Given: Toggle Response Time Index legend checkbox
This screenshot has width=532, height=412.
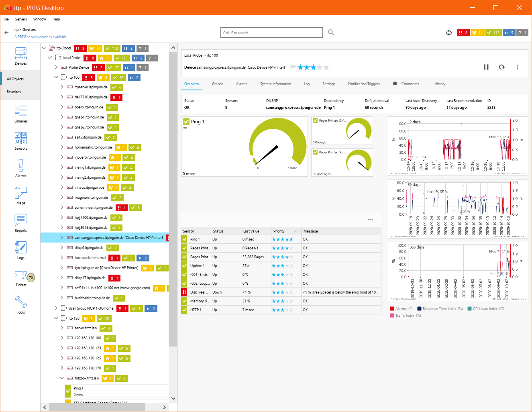Looking at the screenshot, I should coord(419,309).
